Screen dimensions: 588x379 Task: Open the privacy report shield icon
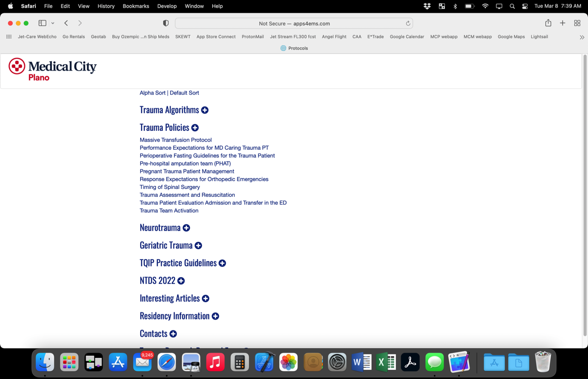(x=166, y=23)
